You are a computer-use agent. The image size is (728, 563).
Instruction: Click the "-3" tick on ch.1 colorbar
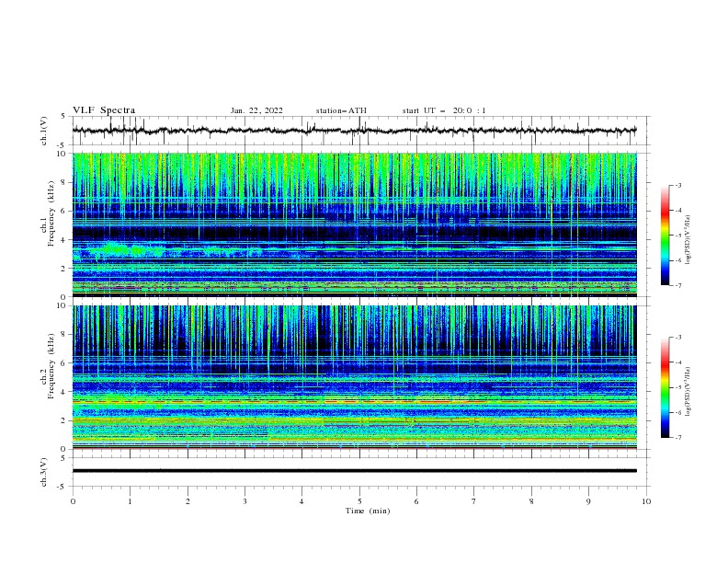click(x=677, y=185)
